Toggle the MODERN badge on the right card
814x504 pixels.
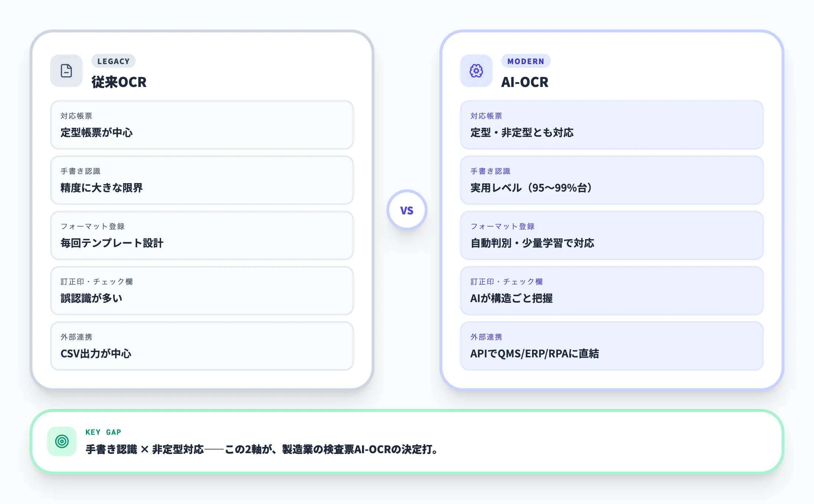click(x=526, y=61)
